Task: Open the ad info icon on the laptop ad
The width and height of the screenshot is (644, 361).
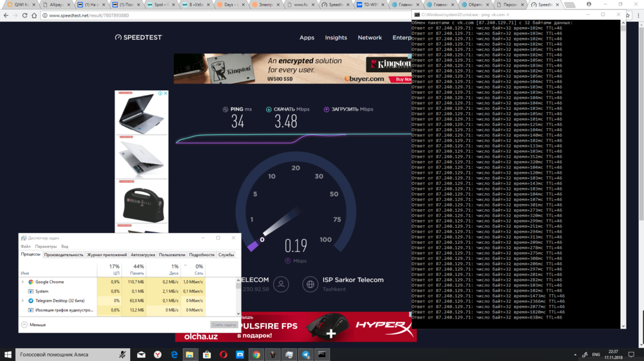Action: click(x=160, y=93)
